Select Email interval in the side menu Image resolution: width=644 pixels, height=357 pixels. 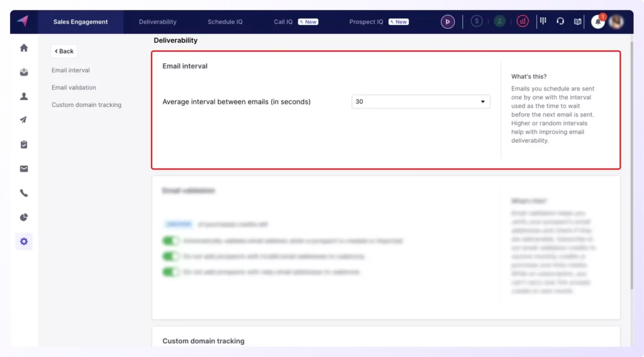pyautogui.click(x=70, y=70)
